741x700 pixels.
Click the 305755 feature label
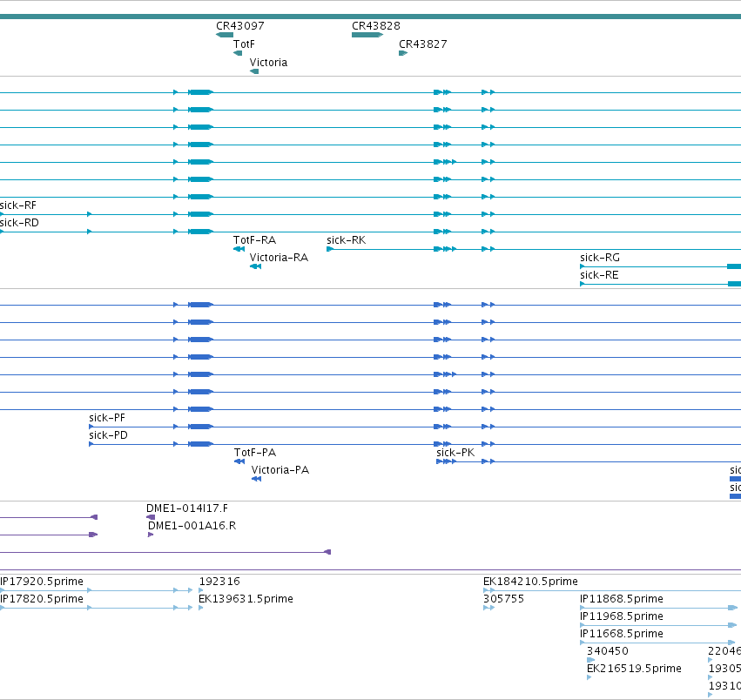coord(503,599)
